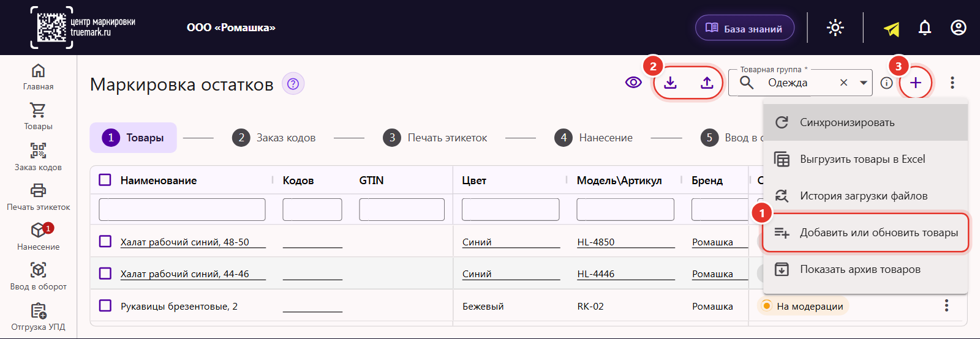Check the box for Рукавицы брезентовые, 2

click(x=105, y=305)
